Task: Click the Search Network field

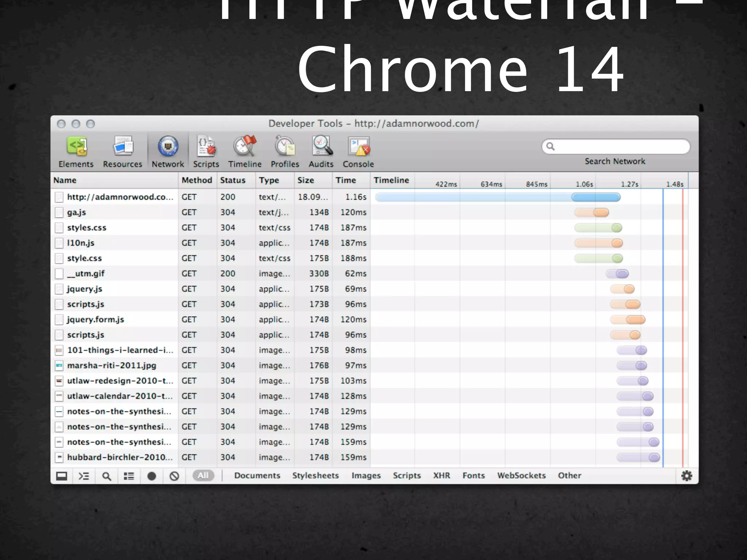Action: pyautogui.click(x=616, y=147)
